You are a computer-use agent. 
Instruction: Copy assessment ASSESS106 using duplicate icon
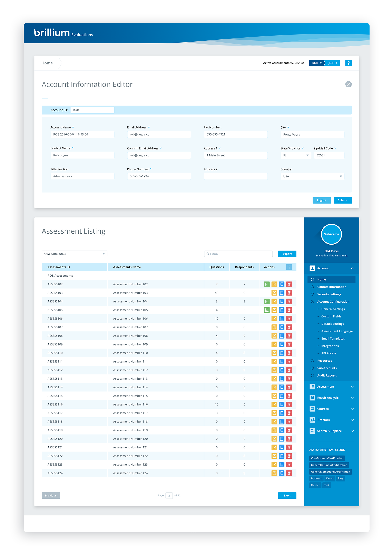[x=282, y=319]
